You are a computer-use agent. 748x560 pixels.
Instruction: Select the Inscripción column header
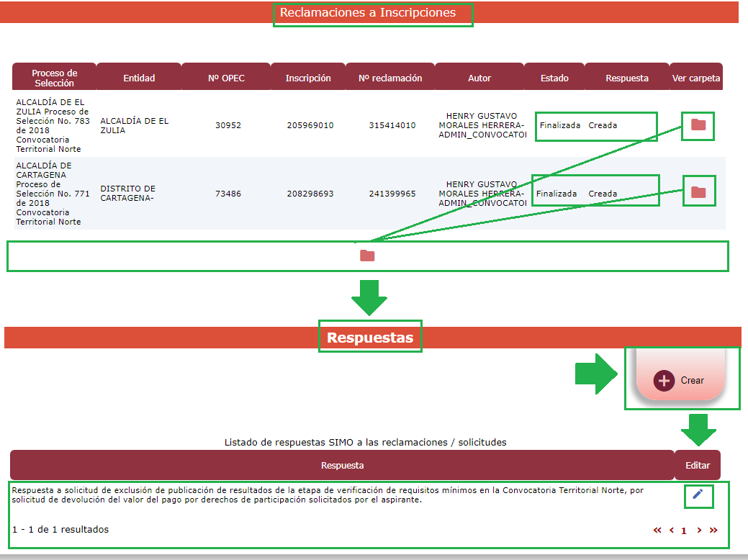pos(308,78)
